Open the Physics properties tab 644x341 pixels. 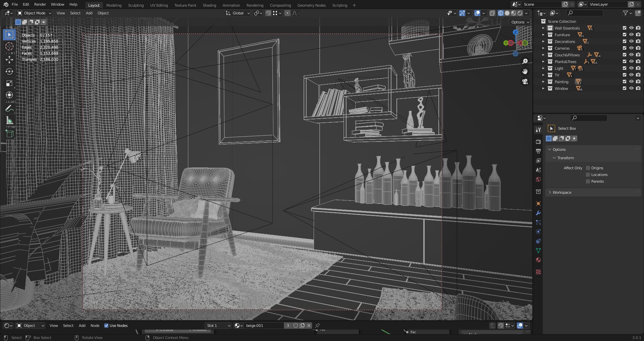click(538, 232)
